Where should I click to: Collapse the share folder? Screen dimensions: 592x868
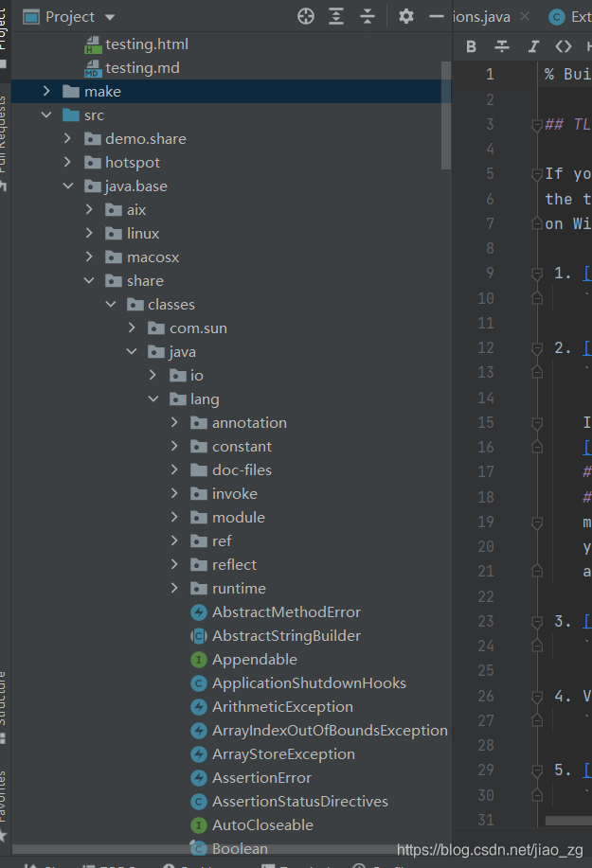coord(89,281)
